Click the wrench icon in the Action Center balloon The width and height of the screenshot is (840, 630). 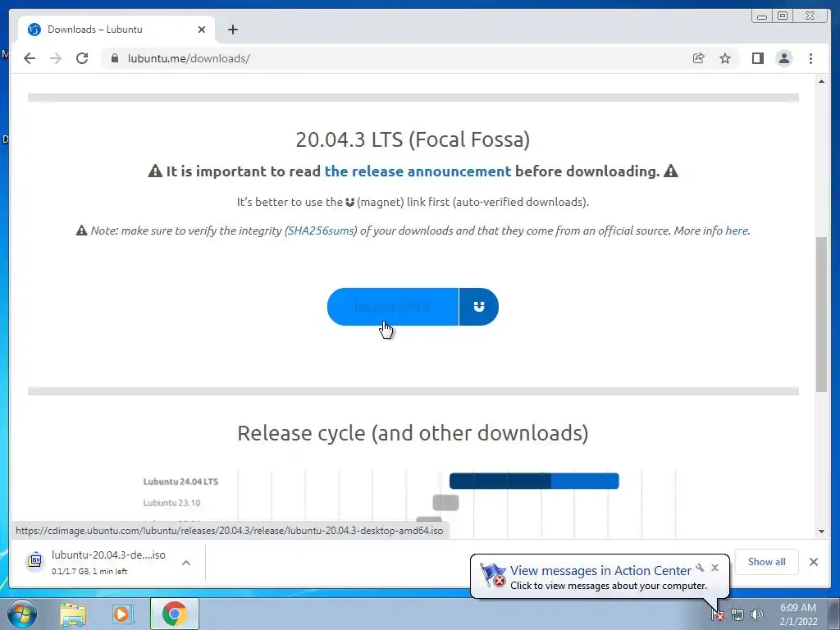click(700, 568)
